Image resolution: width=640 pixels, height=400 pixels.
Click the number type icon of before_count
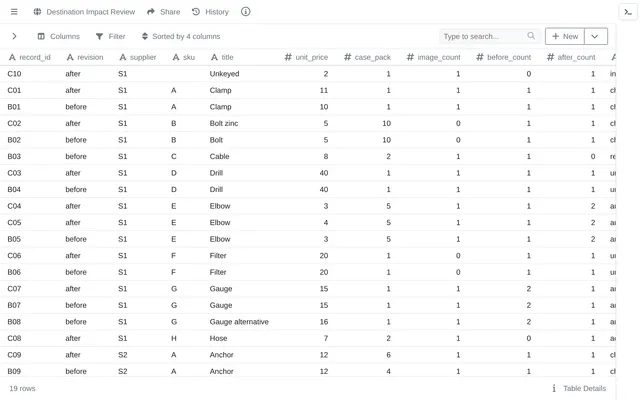pos(480,57)
